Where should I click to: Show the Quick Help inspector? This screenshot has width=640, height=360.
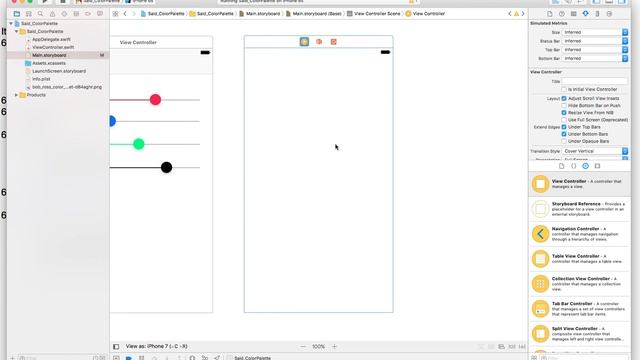(562, 14)
